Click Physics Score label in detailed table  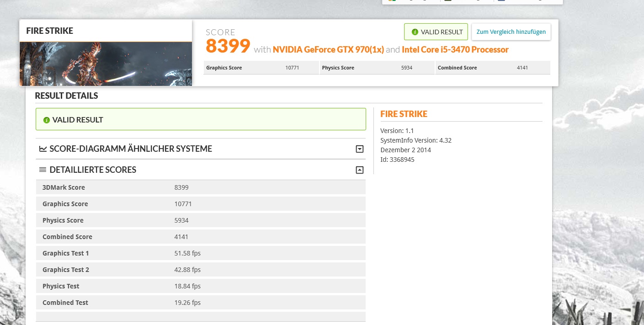click(x=63, y=220)
